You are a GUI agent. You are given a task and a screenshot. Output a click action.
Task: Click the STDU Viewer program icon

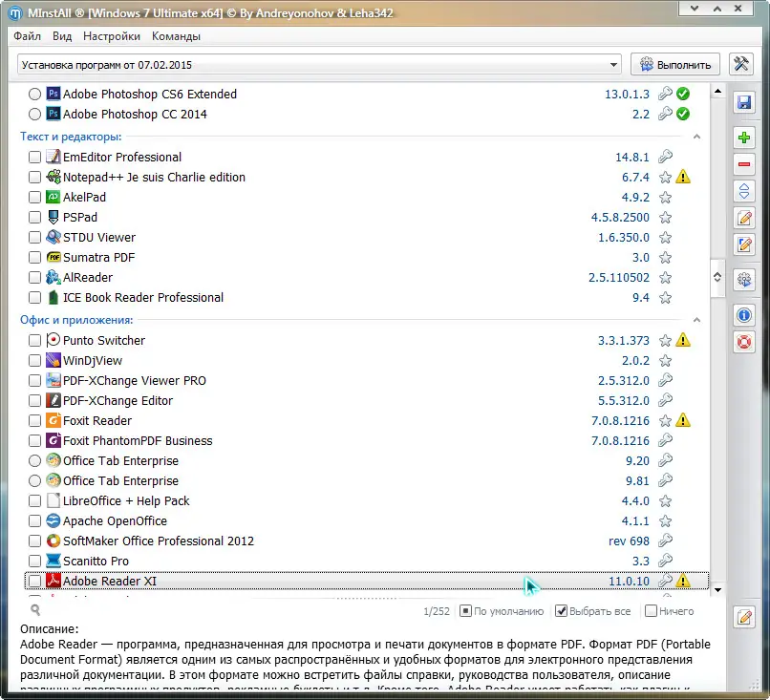pyautogui.click(x=53, y=237)
